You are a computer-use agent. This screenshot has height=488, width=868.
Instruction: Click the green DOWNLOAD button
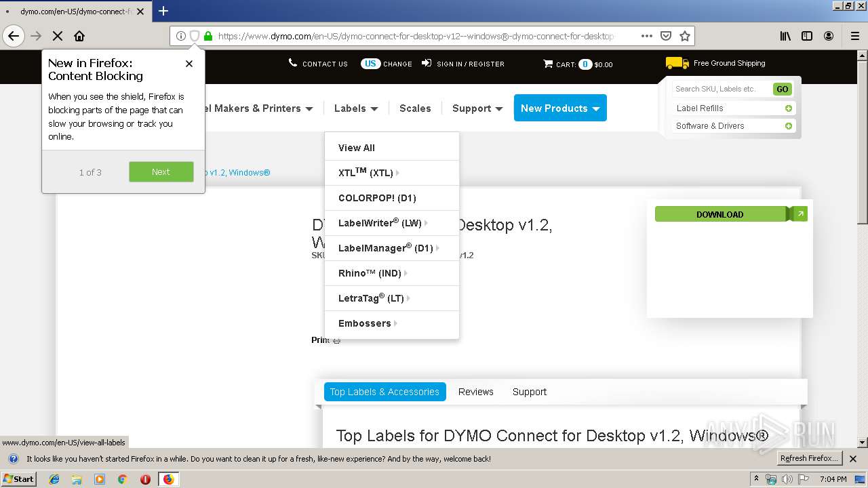click(720, 214)
